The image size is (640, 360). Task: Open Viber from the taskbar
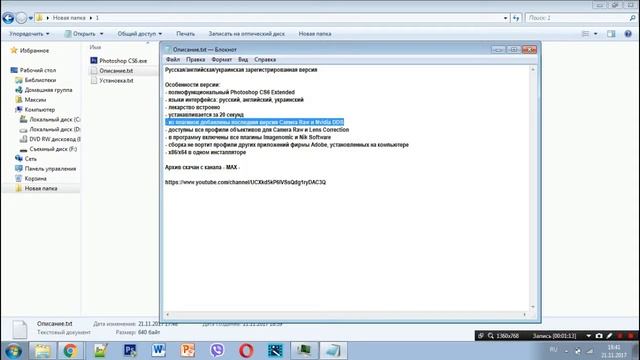(x=217, y=351)
